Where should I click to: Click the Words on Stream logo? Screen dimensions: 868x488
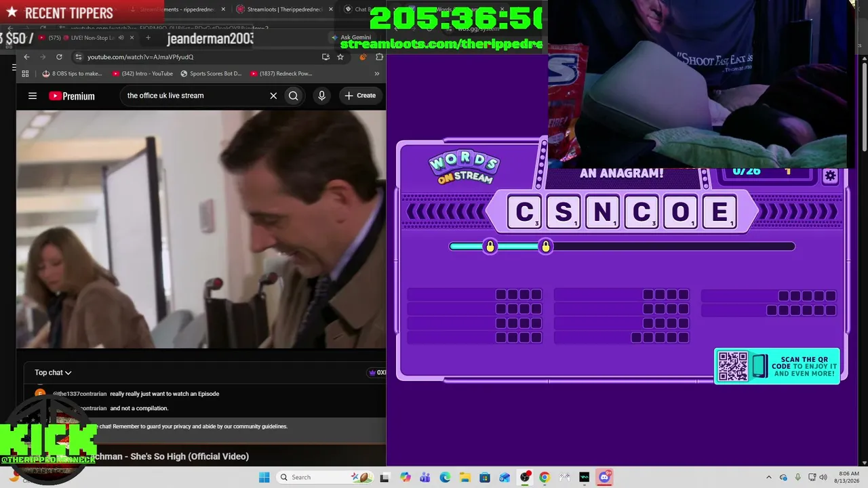click(x=465, y=167)
